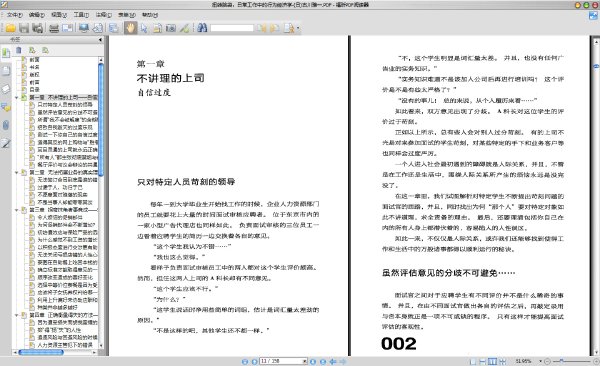Switch to single page layout
Image resolution: width=600 pixels, height=366 pixels.
(x=473, y=361)
